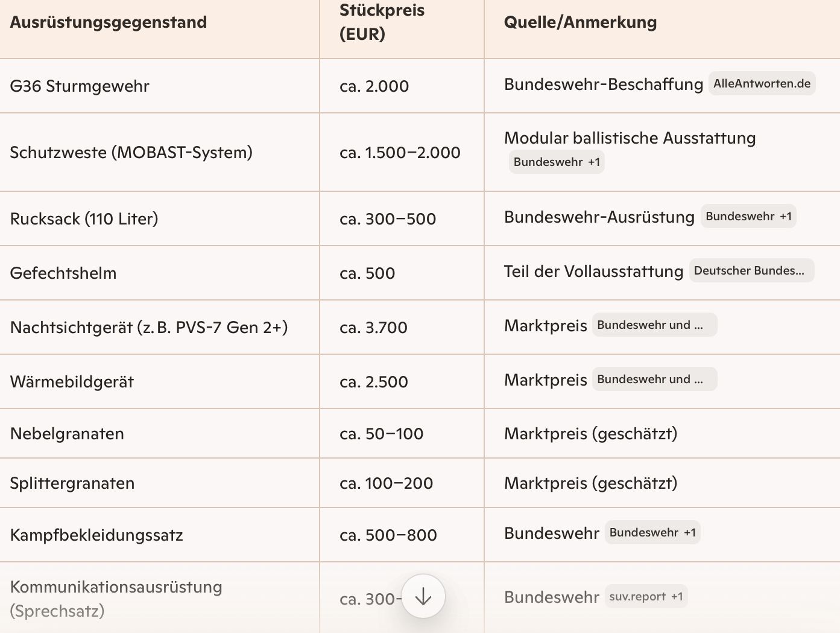Click the scroll down arrow button
Viewport: 840px width, 633px height.
click(x=423, y=596)
